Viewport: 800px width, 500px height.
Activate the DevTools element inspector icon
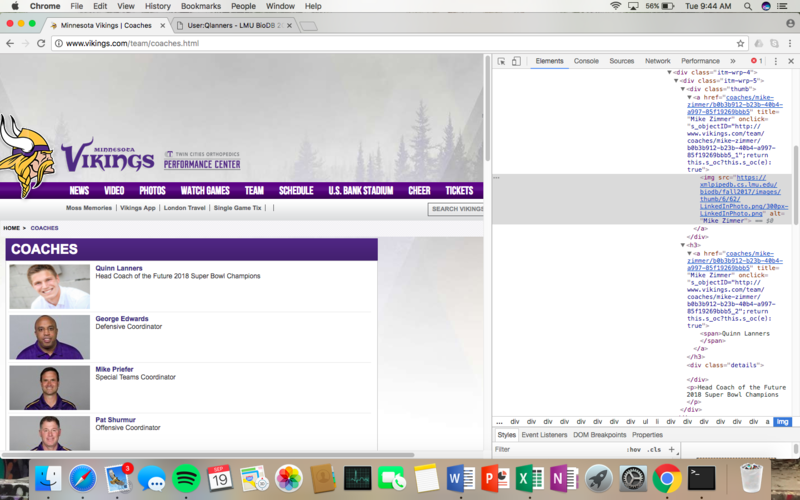click(x=502, y=61)
